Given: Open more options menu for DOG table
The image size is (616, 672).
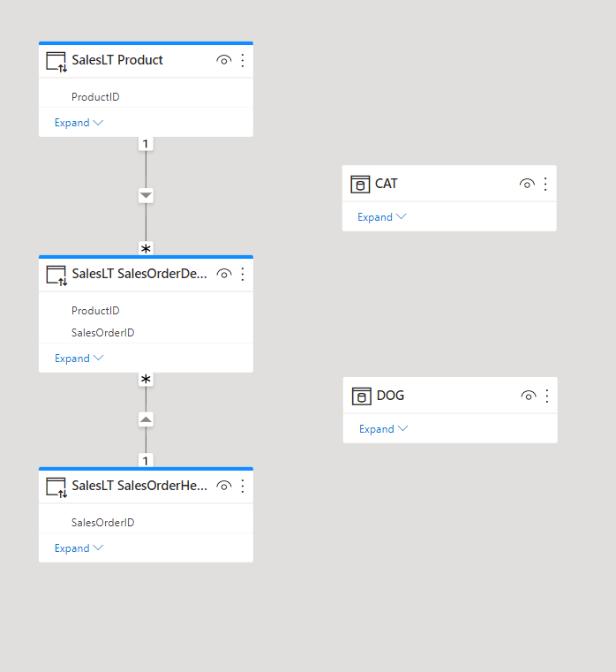Looking at the screenshot, I should [547, 396].
